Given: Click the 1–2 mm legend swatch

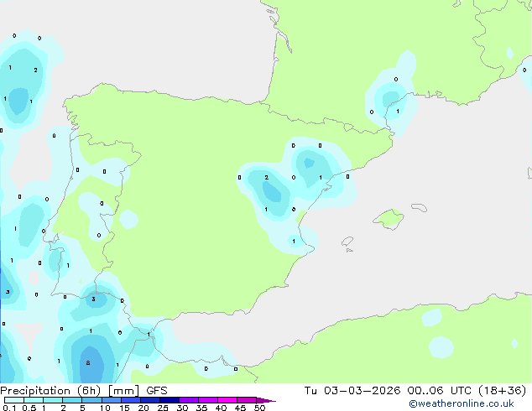Looking at the screenshot, I should 53,400.
